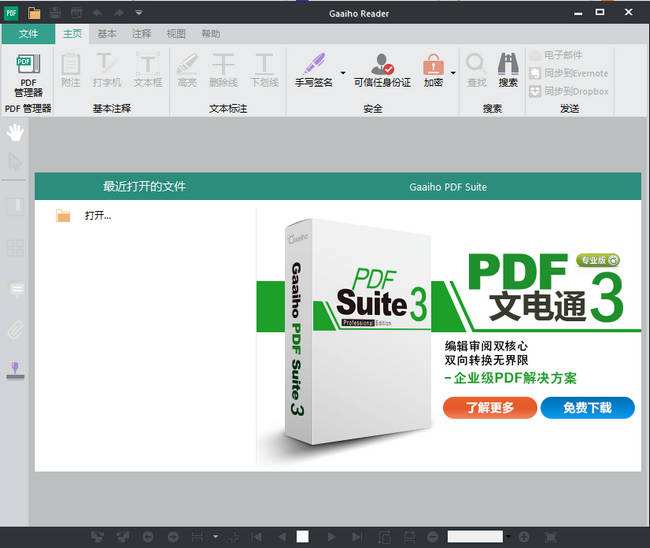Click the 手写签名 signature pen icon
650x548 pixels.
(315, 63)
